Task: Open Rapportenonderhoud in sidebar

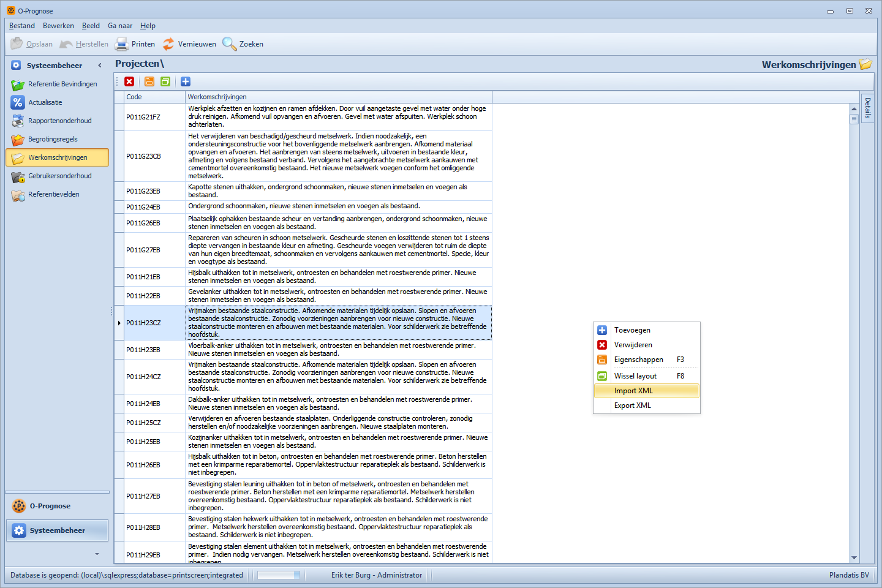Action: 57,121
